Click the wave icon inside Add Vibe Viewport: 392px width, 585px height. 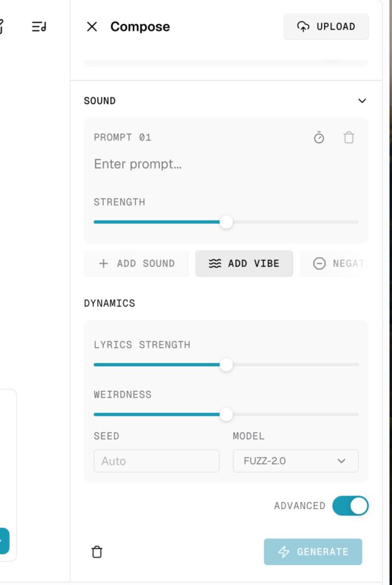coord(215,263)
